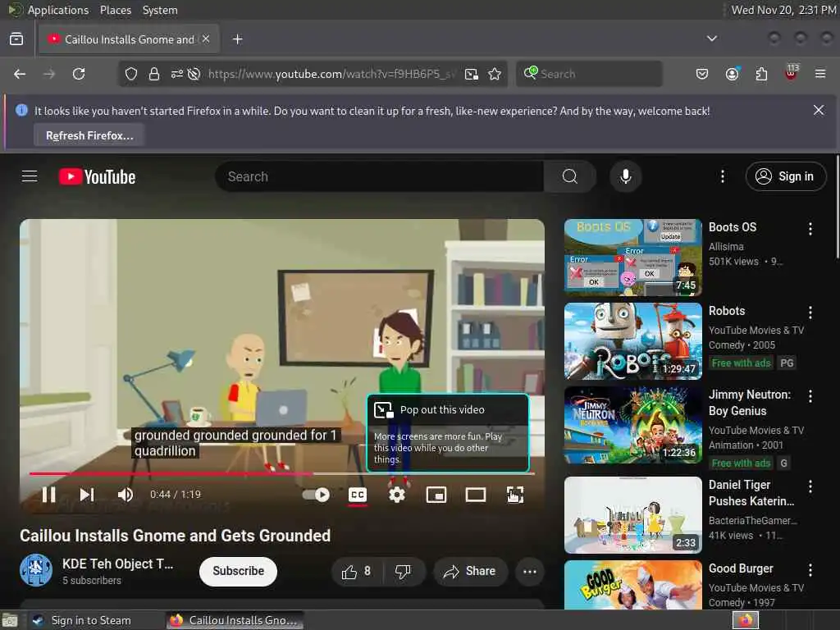Open Firefox extensions puzzle icon
The width and height of the screenshot is (840, 630).
(x=761, y=74)
